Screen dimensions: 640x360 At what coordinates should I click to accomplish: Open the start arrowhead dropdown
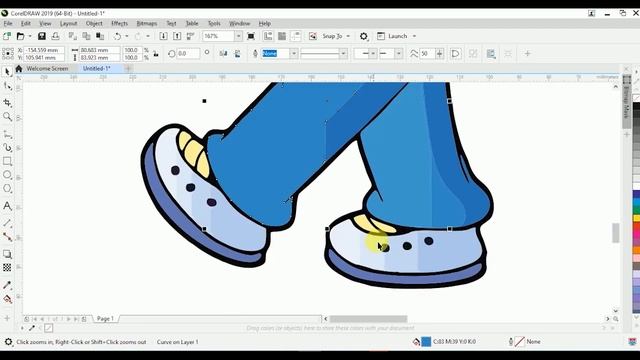[x=373, y=53]
